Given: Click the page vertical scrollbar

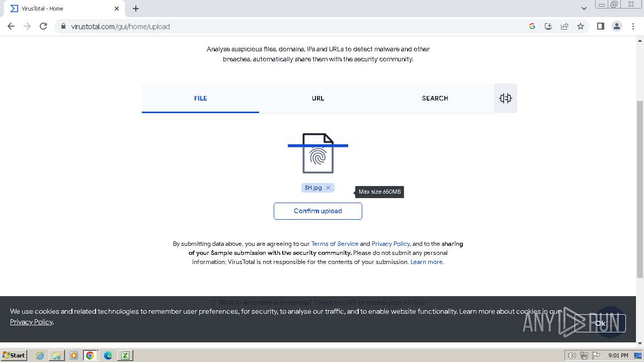Looking at the screenshot, I should [x=640, y=189].
